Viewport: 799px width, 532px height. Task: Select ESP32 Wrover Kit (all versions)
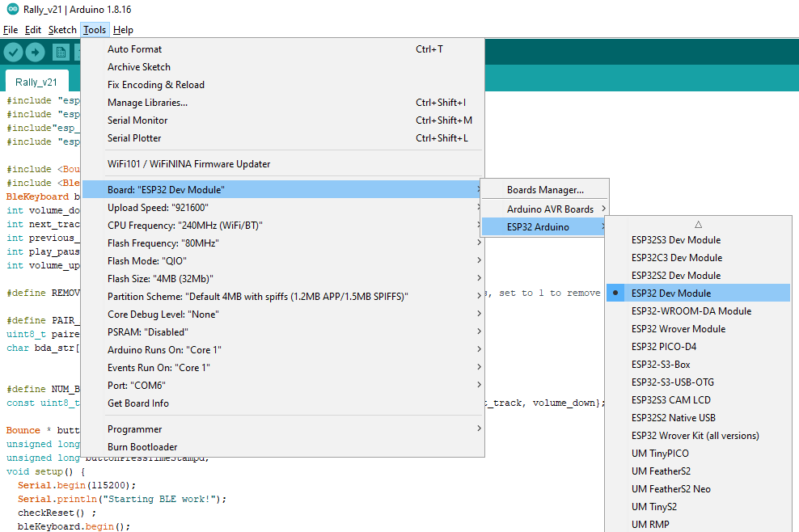click(698, 436)
